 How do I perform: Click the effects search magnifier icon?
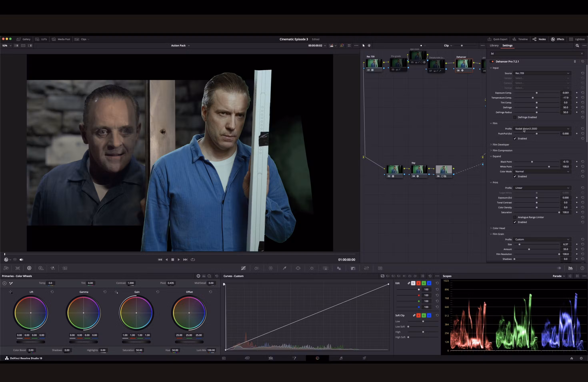tap(577, 45)
